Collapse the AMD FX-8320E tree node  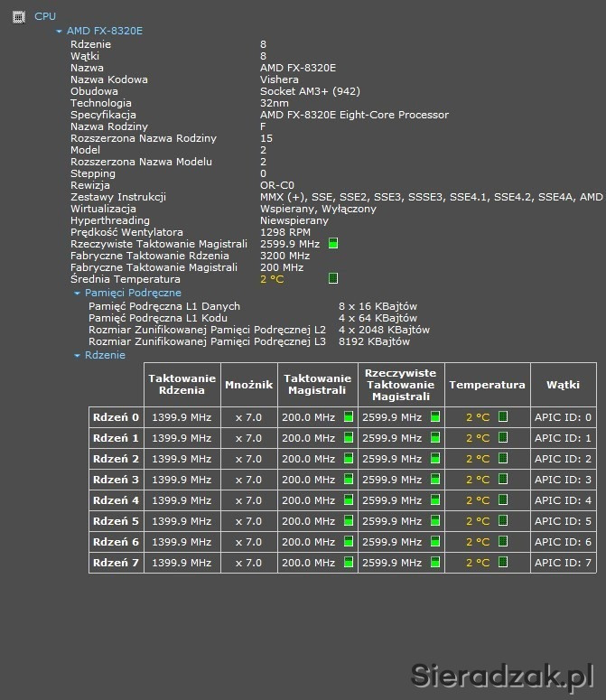coord(59,32)
